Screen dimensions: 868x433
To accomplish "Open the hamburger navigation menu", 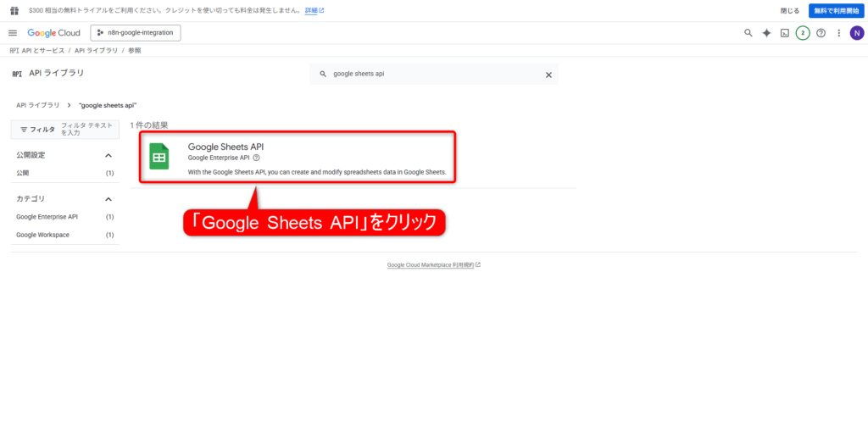I will [13, 33].
